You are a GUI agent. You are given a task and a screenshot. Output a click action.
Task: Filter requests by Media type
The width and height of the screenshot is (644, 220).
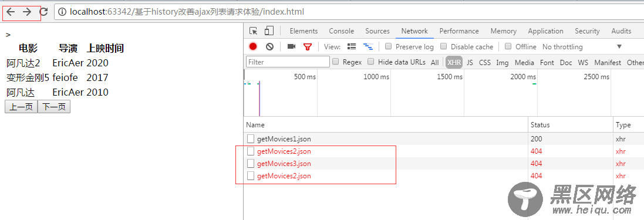coord(524,62)
